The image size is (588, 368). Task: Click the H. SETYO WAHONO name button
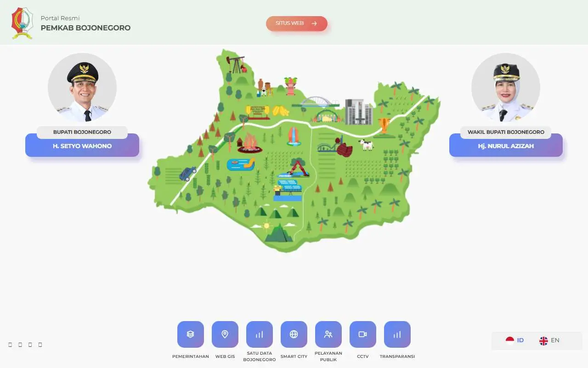pos(82,146)
